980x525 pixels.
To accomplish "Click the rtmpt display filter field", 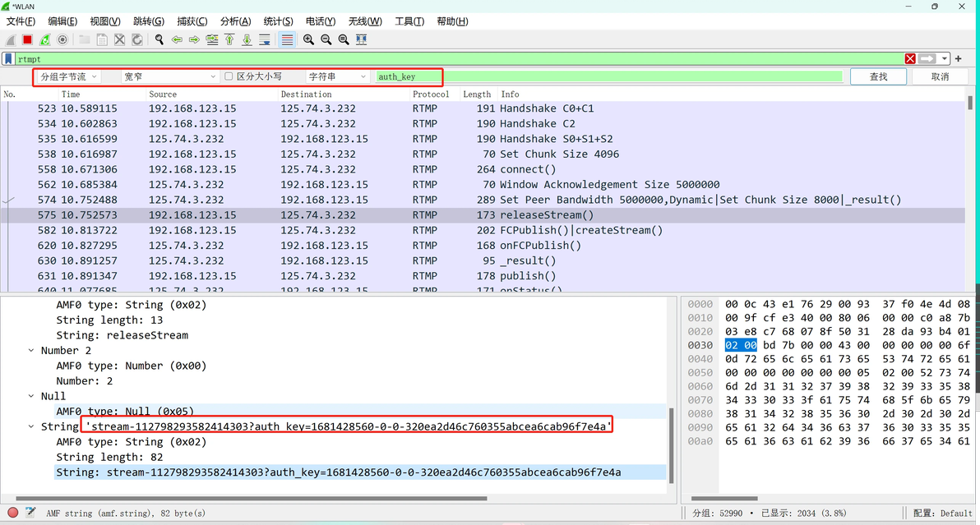I will point(460,58).
